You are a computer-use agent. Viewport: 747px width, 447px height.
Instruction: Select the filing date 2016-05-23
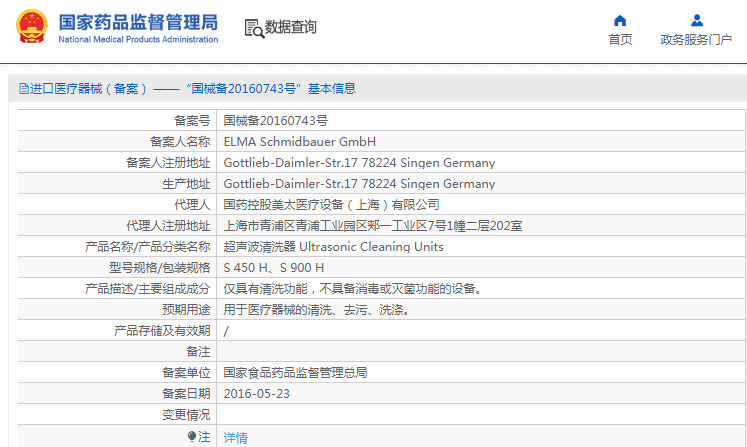tap(256, 394)
